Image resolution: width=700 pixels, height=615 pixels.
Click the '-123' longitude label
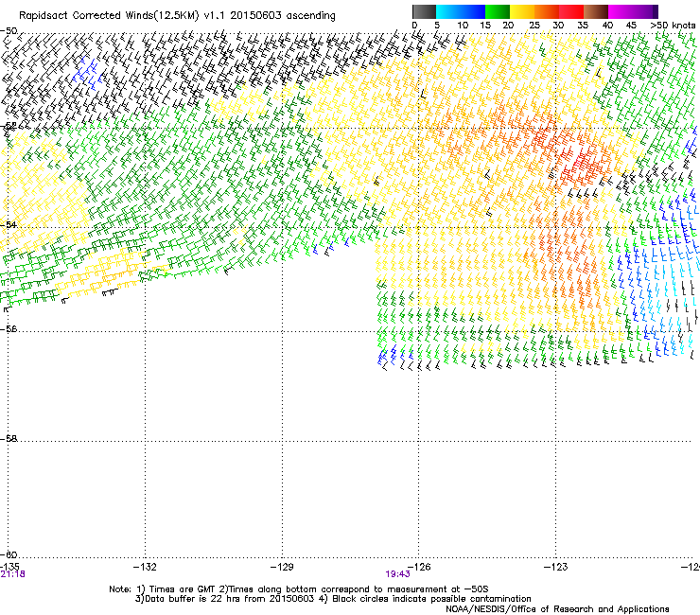tap(556, 567)
